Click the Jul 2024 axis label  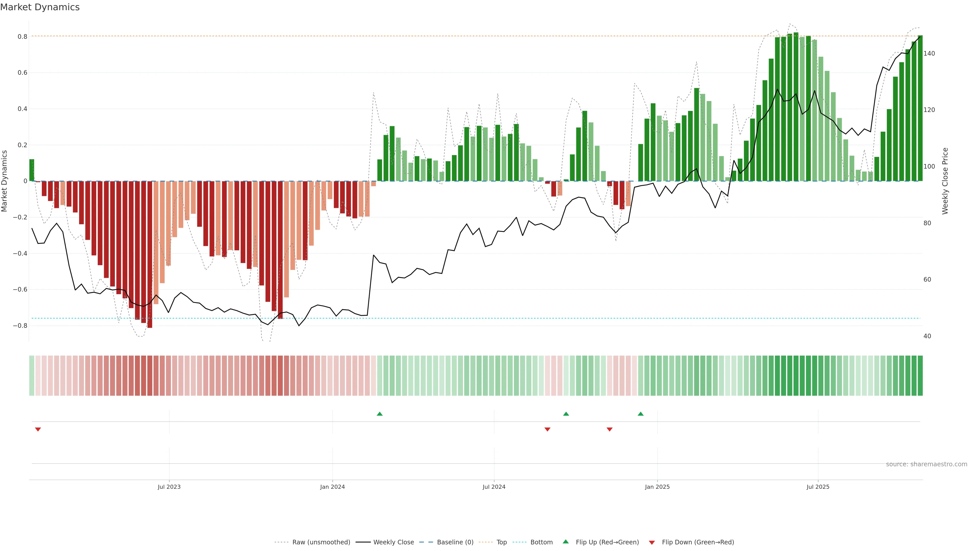[494, 487]
